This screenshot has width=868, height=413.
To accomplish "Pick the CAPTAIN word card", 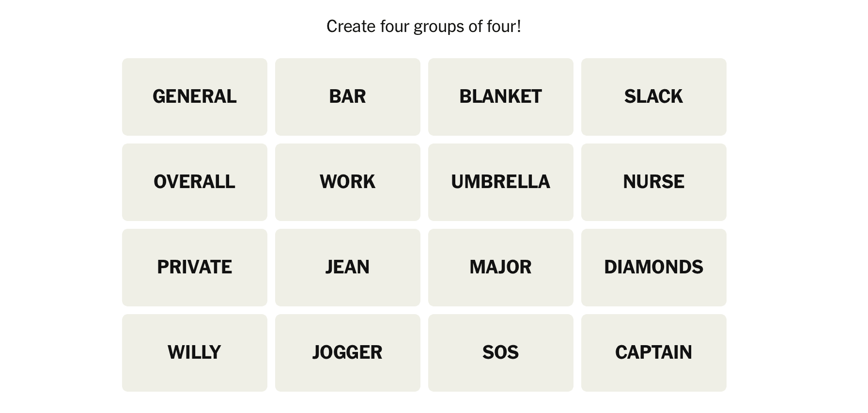I will coord(653,352).
